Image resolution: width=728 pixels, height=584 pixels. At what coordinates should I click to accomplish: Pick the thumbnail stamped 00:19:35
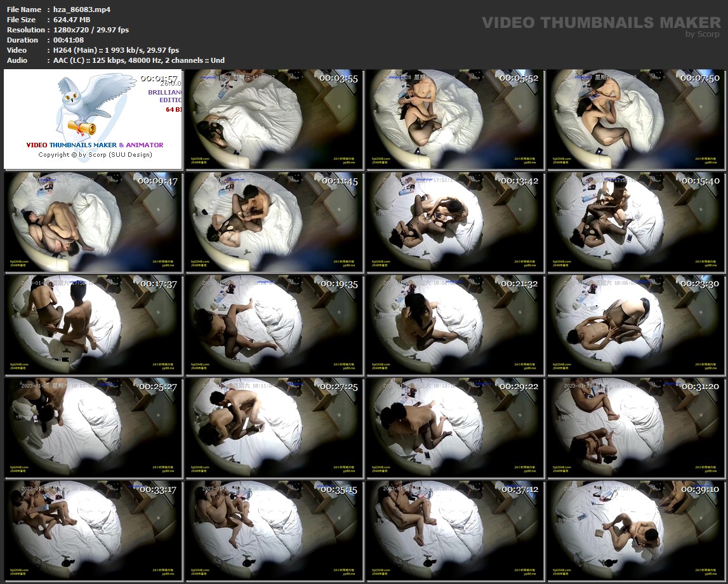[x=274, y=325]
